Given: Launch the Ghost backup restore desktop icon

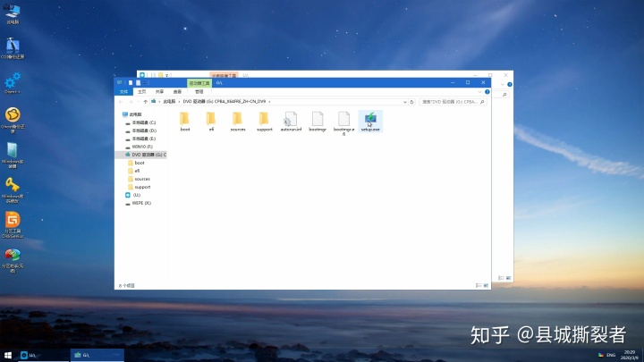Looking at the screenshot, I should click(13, 121).
